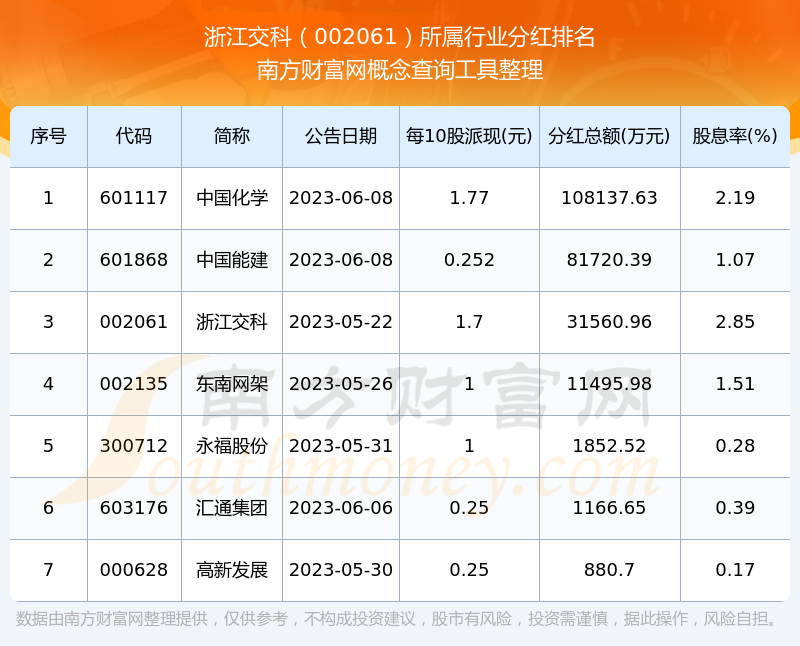This screenshot has width=800, height=646.
Task: Select stock code 000628
Action: (134, 570)
